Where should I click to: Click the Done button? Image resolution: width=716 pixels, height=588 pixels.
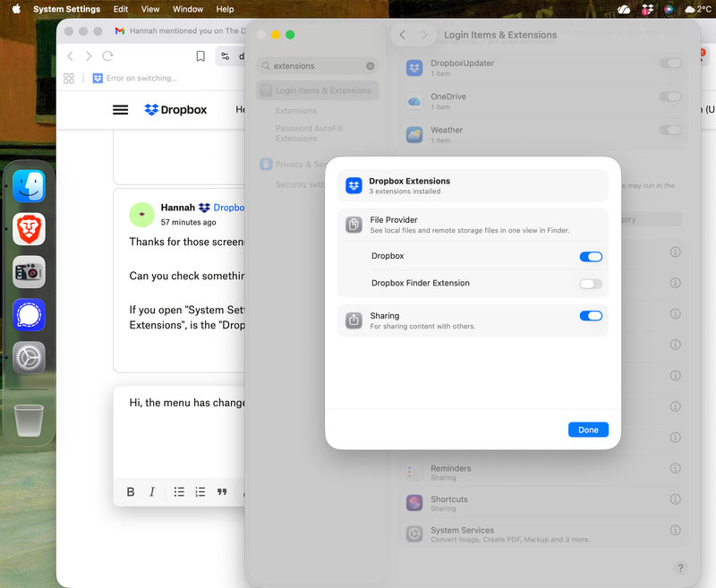point(588,430)
